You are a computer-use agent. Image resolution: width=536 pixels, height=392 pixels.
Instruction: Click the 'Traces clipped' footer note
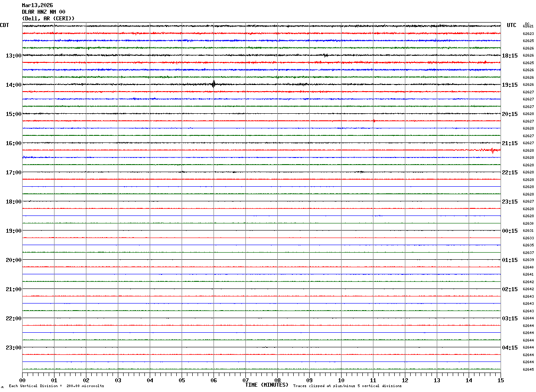pyautogui.click(x=347, y=386)
